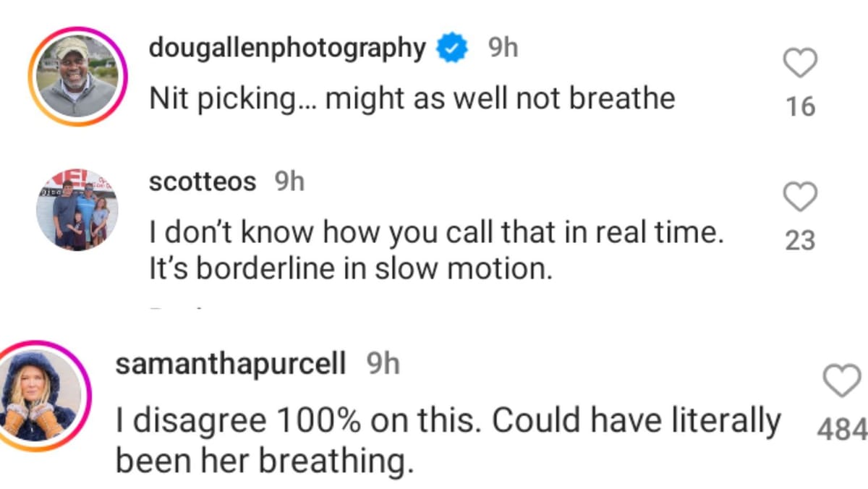Click the 9h timestamp beside samanthapurcell
This screenshot has height=489, width=868.
point(383,365)
